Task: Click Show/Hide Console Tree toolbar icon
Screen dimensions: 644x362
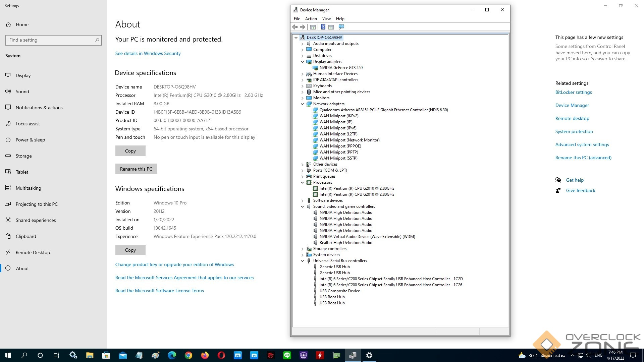Action: tap(313, 27)
